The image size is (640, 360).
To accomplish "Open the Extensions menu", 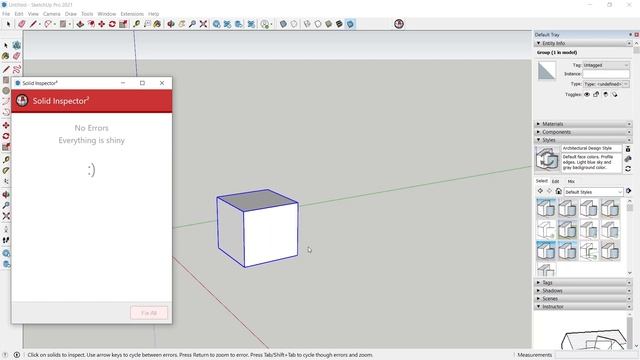I will pyautogui.click(x=132, y=14).
